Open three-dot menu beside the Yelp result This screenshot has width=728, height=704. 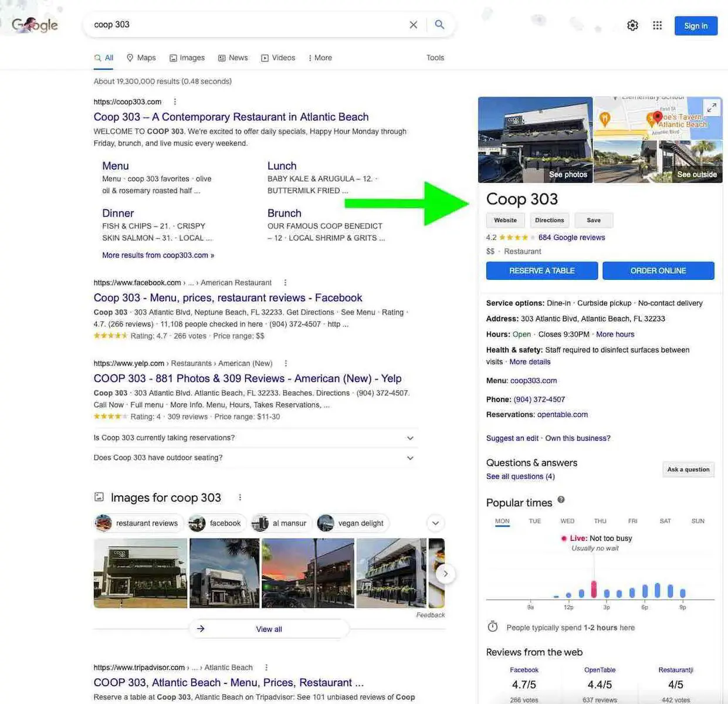click(286, 363)
